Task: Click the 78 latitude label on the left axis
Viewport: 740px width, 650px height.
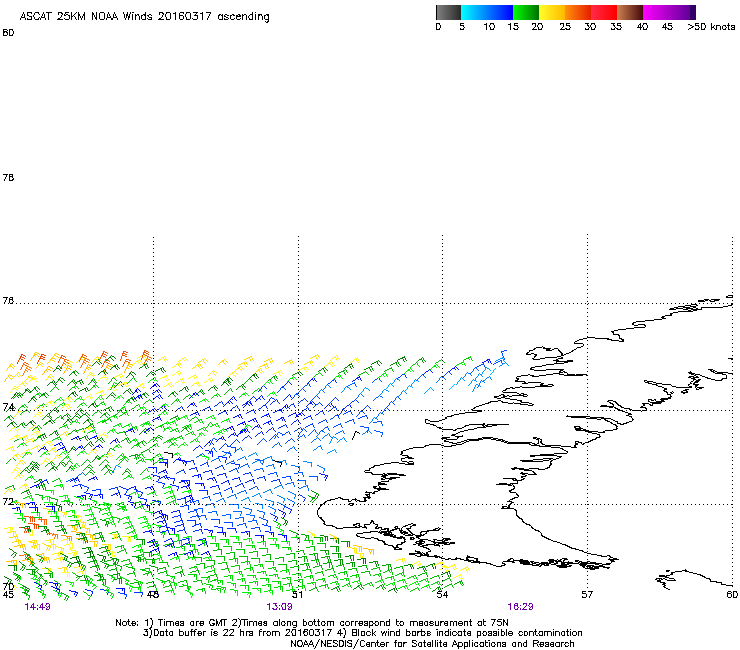Action: [8, 177]
